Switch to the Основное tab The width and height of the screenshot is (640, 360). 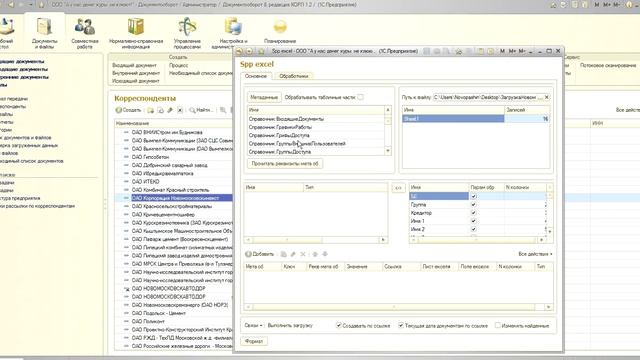(256, 76)
